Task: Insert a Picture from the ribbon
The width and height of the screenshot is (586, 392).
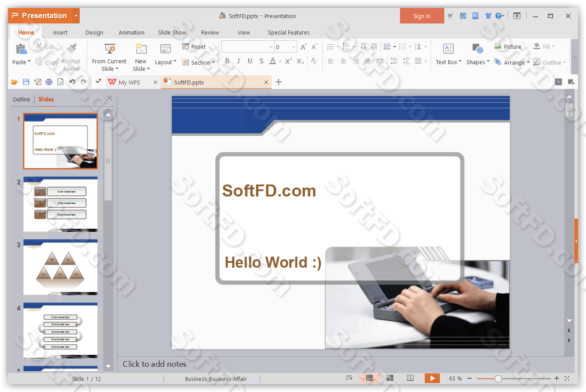Action: pos(508,46)
